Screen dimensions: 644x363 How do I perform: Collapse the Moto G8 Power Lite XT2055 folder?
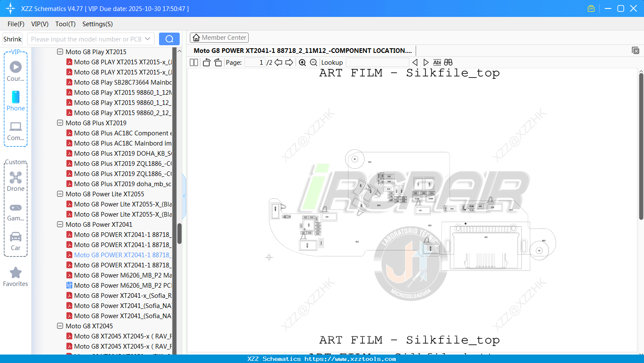[x=60, y=194]
